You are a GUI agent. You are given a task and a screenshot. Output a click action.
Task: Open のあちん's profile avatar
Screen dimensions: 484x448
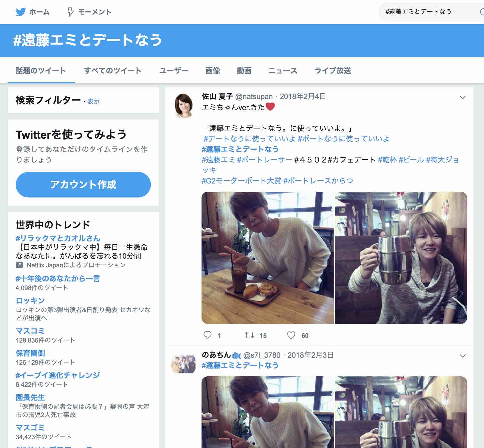click(183, 364)
